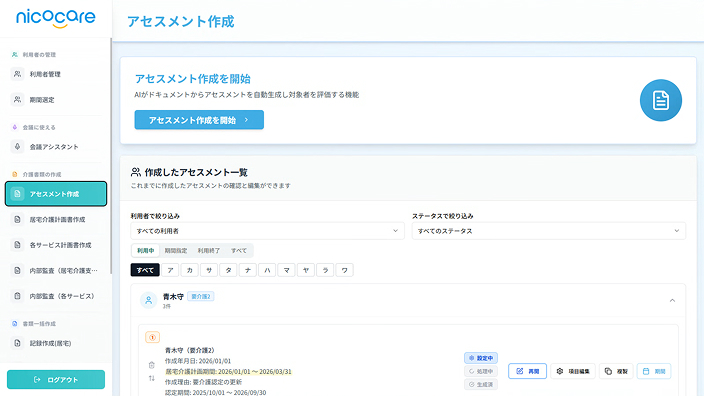The height and width of the screenshot is (396, 704).
Task: Click the 作成したアセスメント一覧 heading icon
Action: tap(136, 172)
